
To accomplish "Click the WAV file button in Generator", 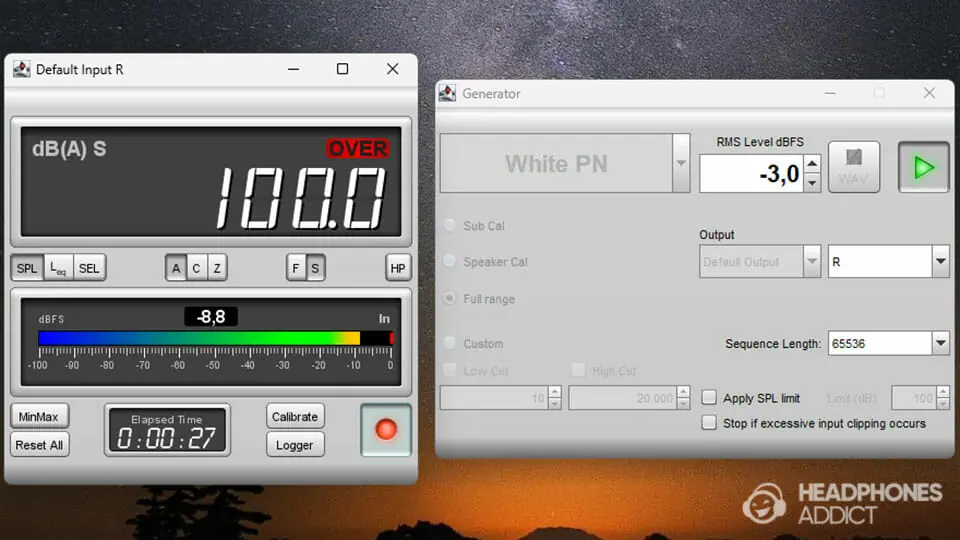I will pyautogui.click(x=854, y=167).
